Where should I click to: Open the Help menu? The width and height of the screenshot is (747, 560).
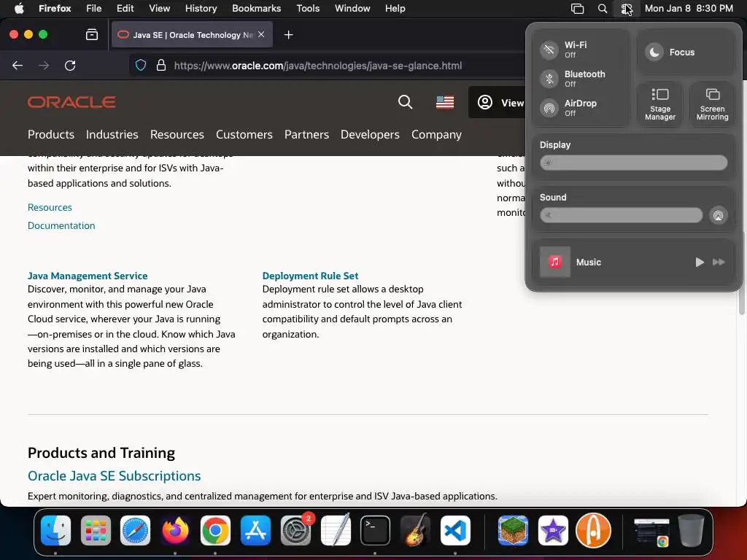pyautogui.click(x=395, y=9)
